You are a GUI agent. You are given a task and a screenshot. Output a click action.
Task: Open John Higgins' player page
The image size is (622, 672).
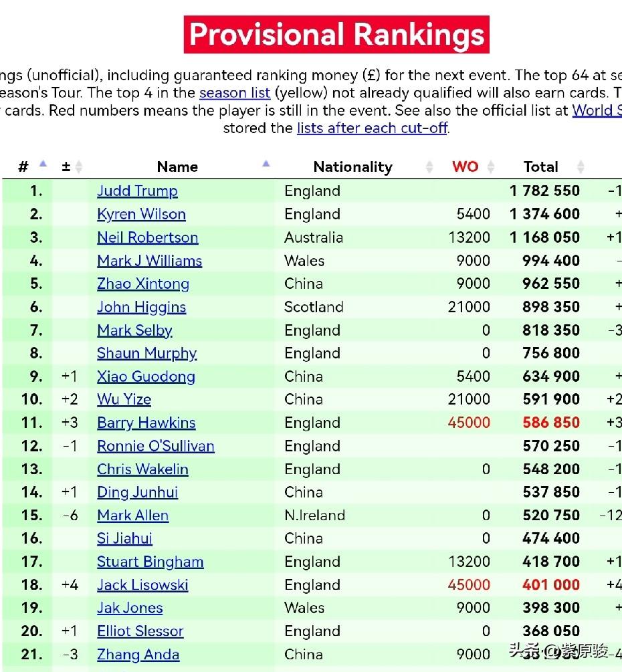142,308
